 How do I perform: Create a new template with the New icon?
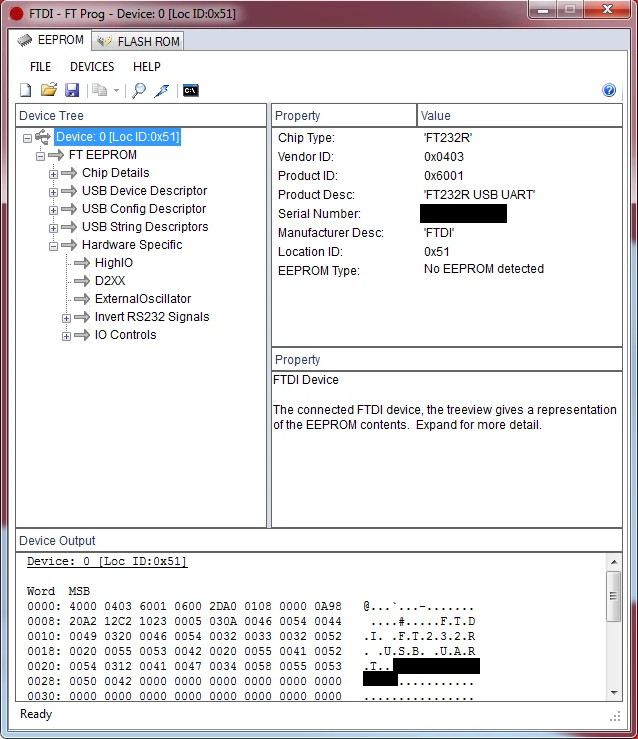tap(26, 90)
